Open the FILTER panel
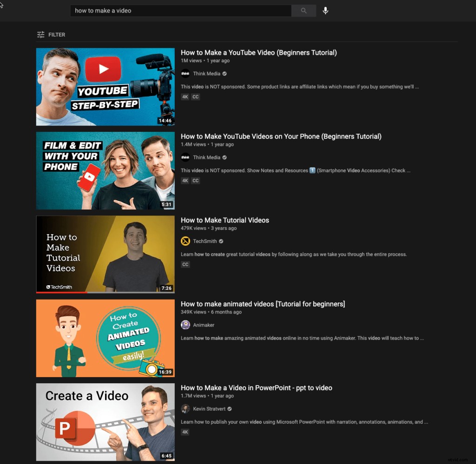Image resolution: width=476 pixels, height=464 pixels. pyautogui.click(x=51, y=34)
